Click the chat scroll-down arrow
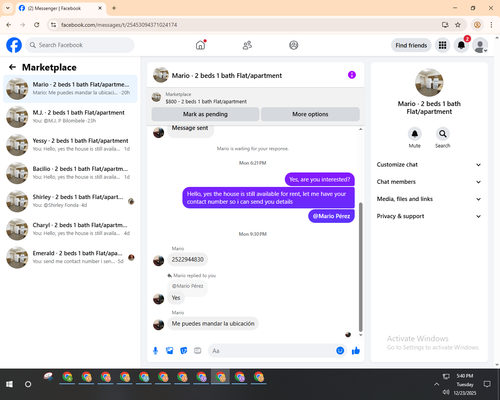 point(360,335)
